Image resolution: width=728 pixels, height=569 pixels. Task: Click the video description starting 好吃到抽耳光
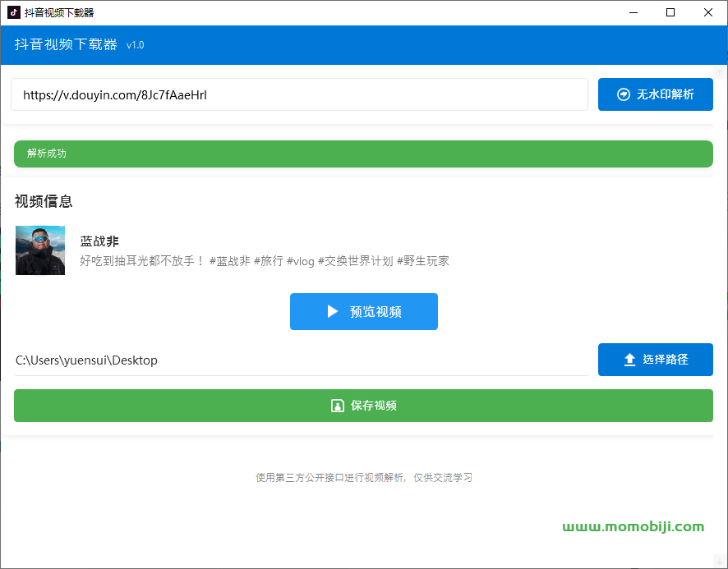(x=265, y=261)
